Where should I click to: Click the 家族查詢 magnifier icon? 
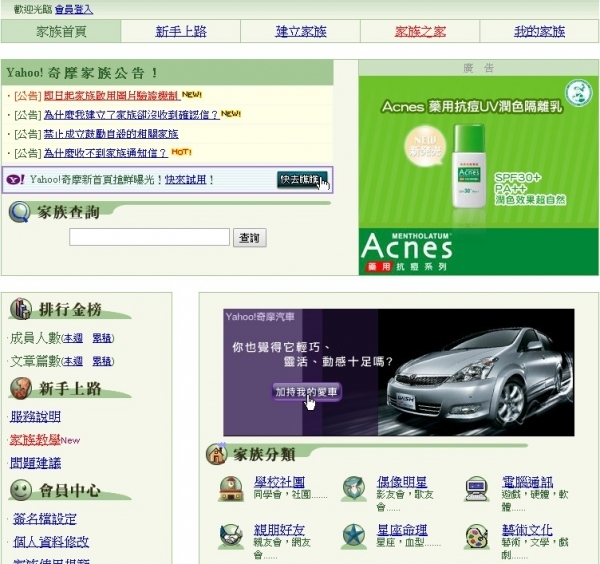point(20,212)
